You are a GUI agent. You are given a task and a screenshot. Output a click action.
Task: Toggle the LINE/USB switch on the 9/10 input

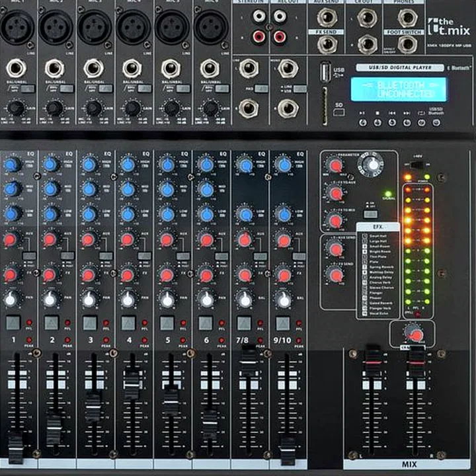[x=299, y=89]
